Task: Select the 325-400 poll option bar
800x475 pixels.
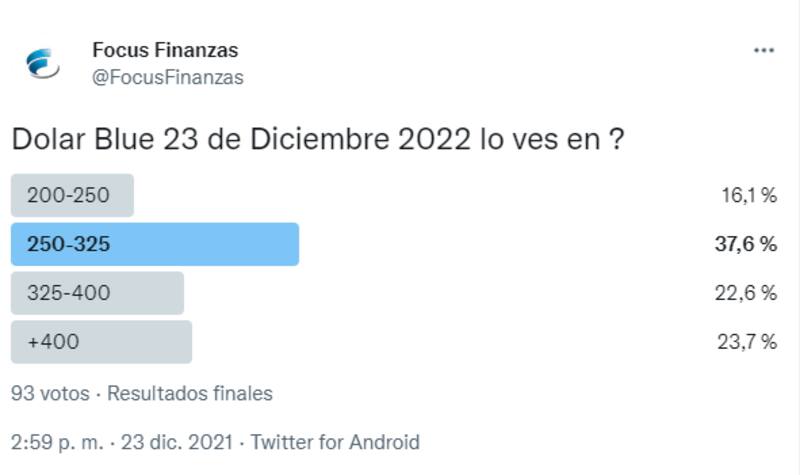Action: pyautogui.click(x=97, y=293)
